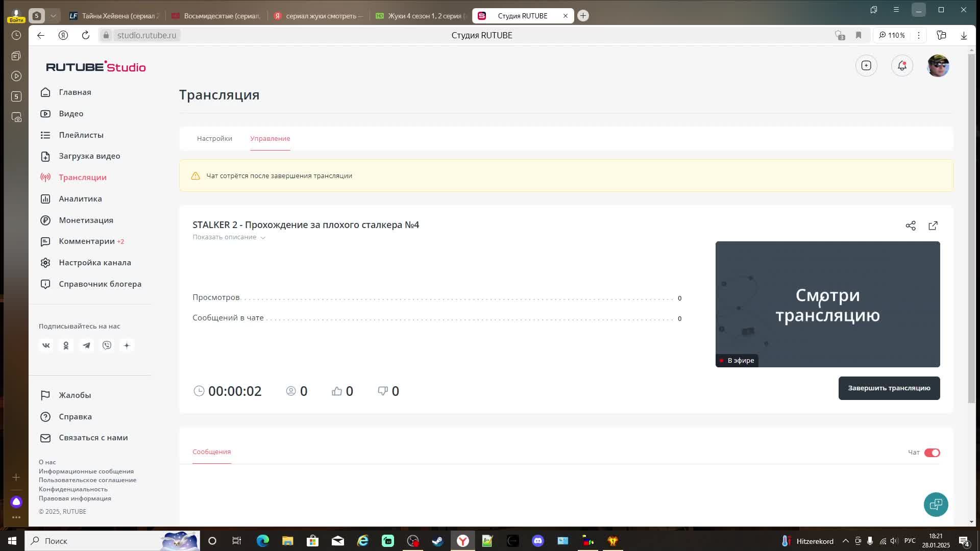Open the О нас footer link

coord(47,462)
